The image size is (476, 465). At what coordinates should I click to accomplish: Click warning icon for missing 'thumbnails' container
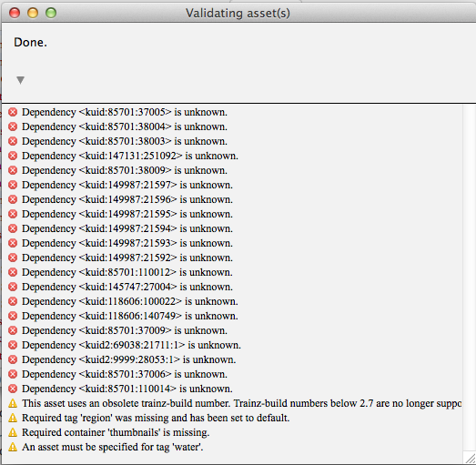[x=13, y=432]
